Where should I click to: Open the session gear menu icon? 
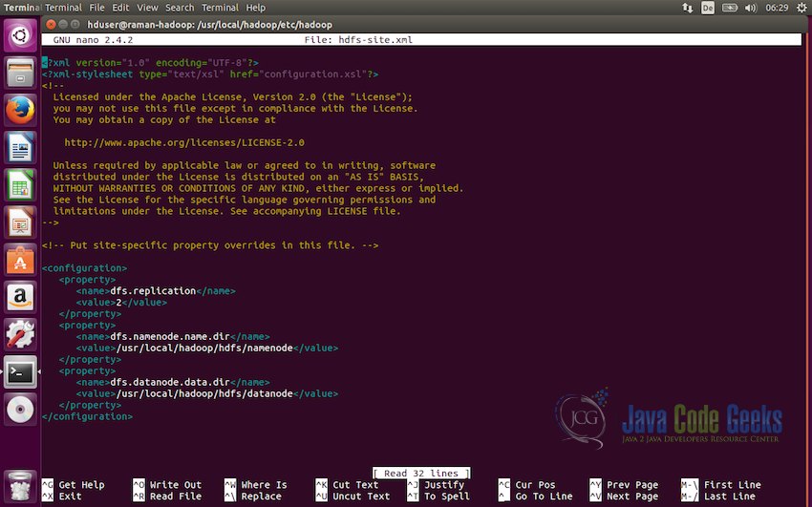[x=801, y=8]
